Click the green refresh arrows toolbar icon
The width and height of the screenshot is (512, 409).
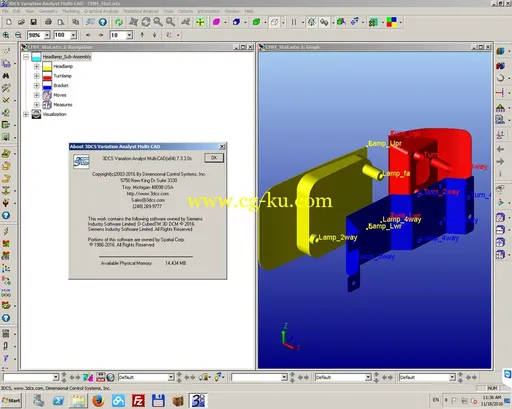pyautogui.click(x=119, y=22)
